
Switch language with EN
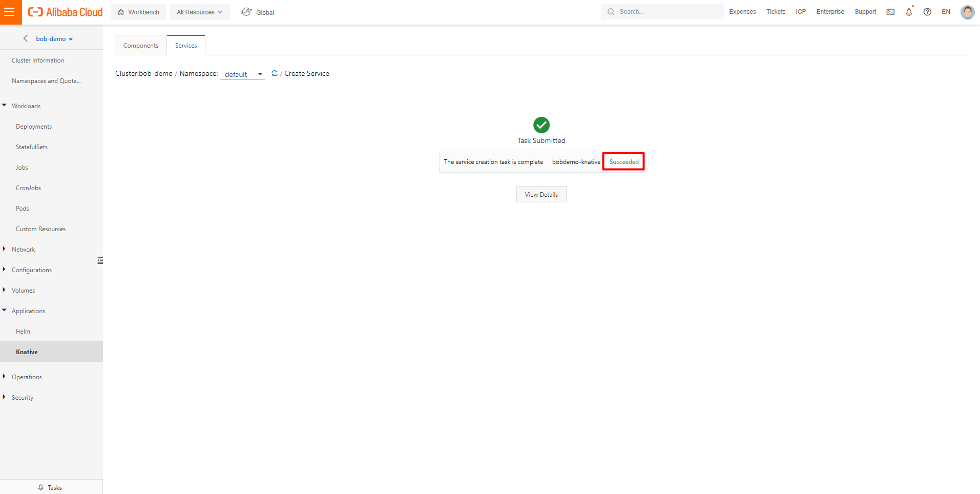946,12
